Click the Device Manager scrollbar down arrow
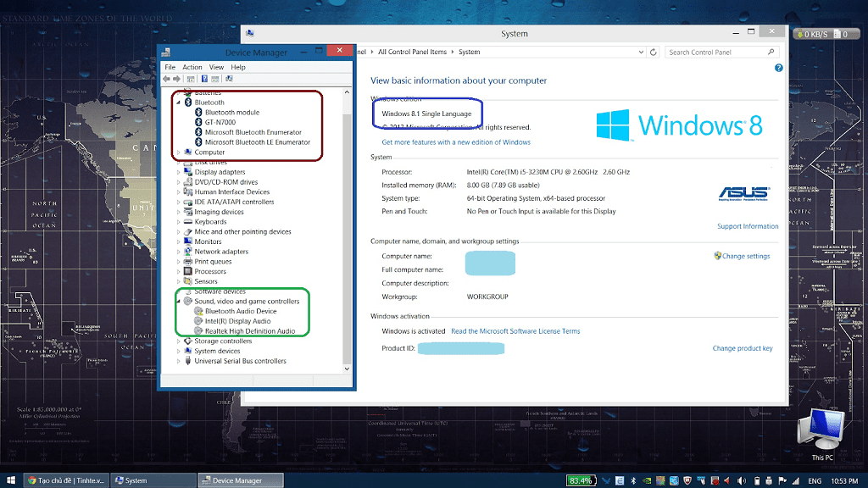868x488 pixels. tap(347, 369)
